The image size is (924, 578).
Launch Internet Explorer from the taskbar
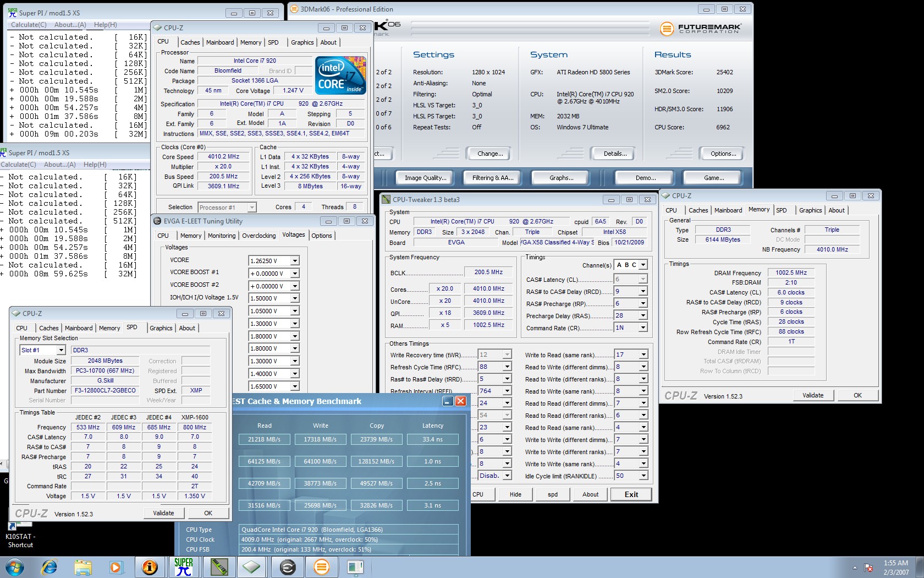[50, 566]
